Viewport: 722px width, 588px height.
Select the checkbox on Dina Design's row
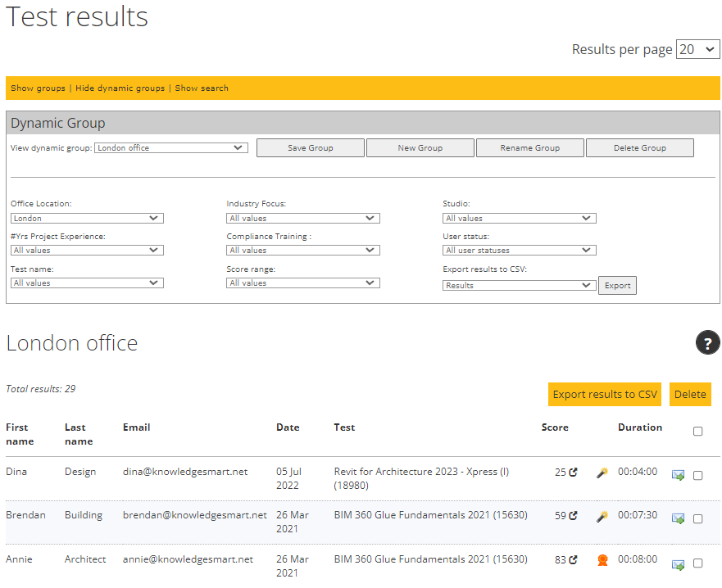pyautogui.click(x=697, y=475)
